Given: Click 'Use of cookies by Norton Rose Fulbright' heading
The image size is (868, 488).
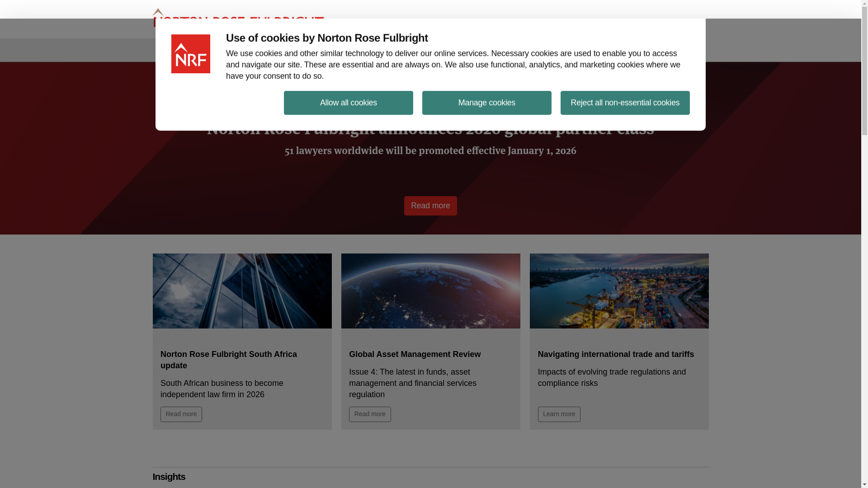Looking at the screenshot, I should (327, 38).
